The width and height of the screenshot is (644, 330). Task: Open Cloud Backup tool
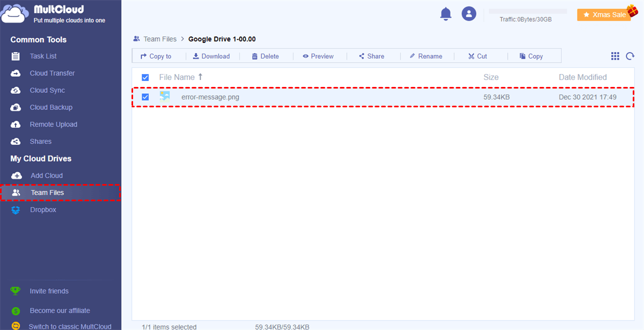point(51,108)
